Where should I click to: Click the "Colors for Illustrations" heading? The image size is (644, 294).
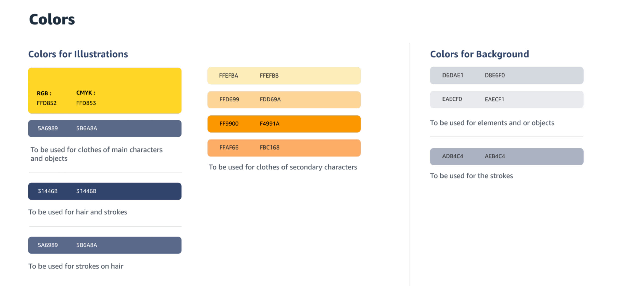(x=78, y=54)
